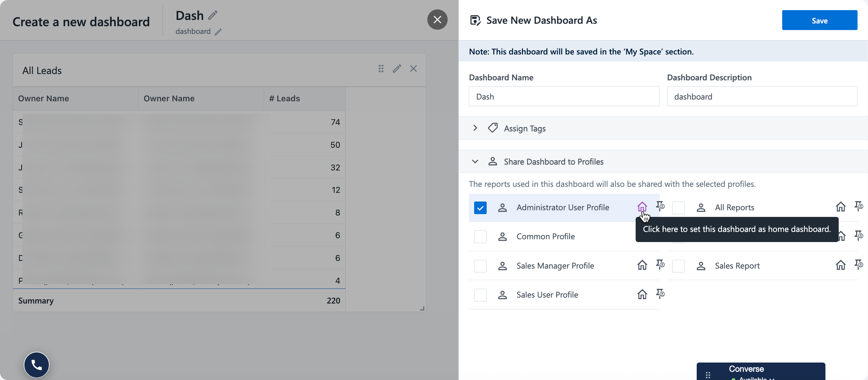Click the summary total 220
The width and height of the screenshot is (868, 380).
click(x=334, y=301)
